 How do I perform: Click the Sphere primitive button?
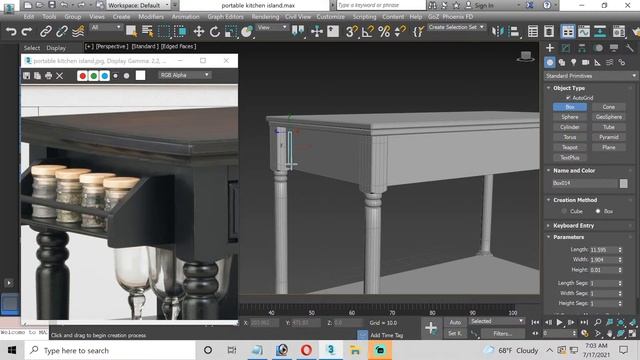570,117
